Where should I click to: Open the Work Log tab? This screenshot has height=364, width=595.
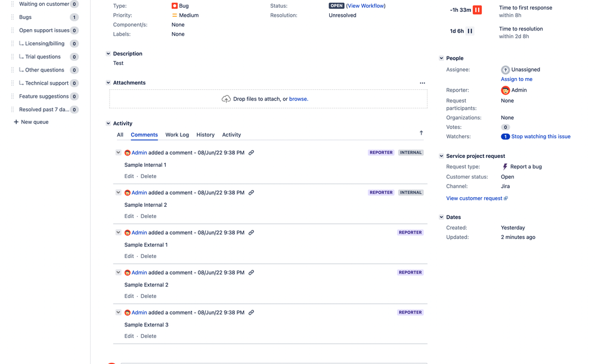coord(177,135)
